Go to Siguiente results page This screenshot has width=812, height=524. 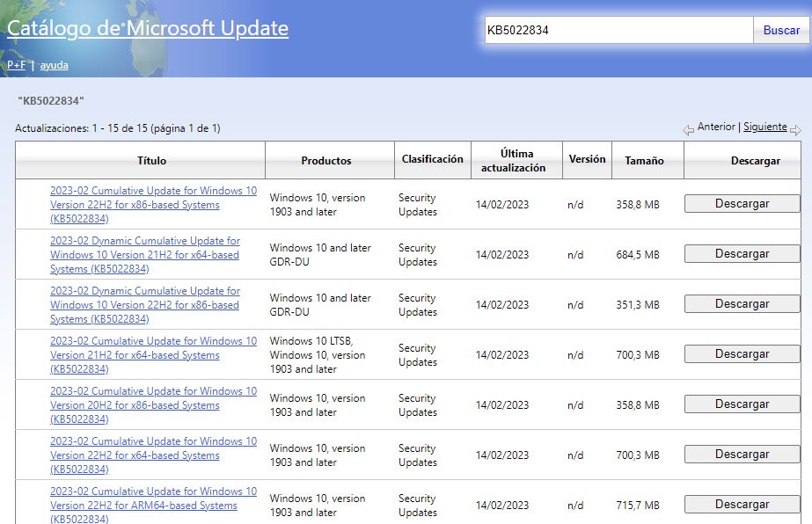[x=764, y=127]
